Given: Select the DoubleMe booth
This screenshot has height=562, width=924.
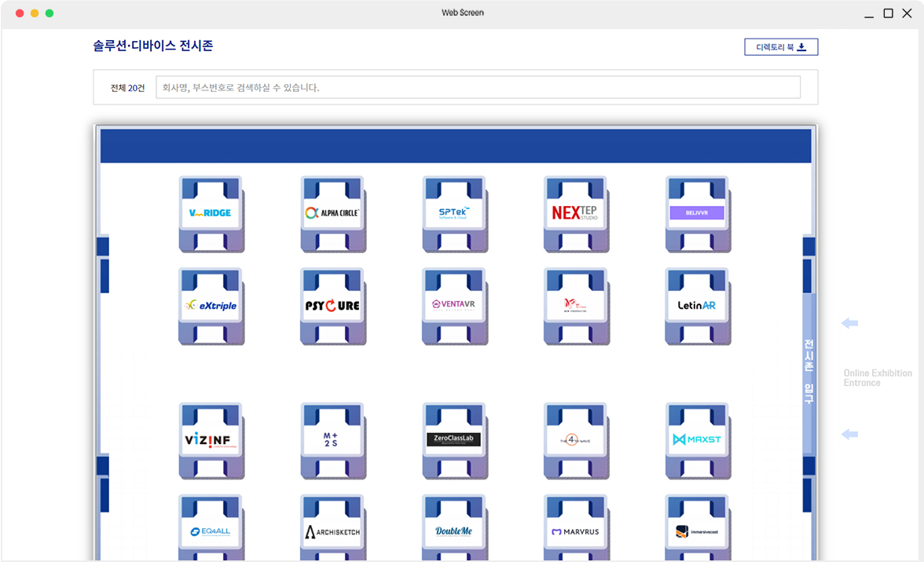Looking at the screenshot, I should 453,532.
